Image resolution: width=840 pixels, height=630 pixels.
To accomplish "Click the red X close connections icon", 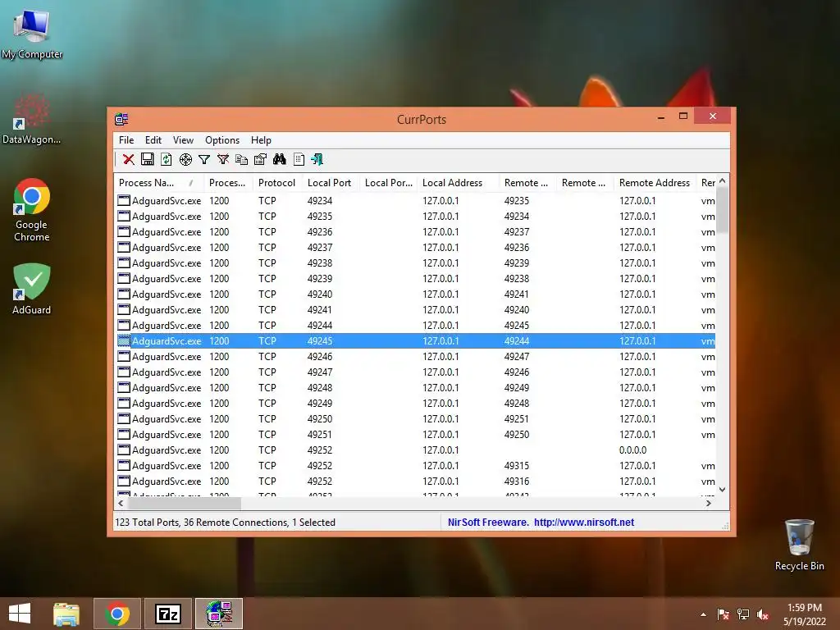I will tap(129, 159).
